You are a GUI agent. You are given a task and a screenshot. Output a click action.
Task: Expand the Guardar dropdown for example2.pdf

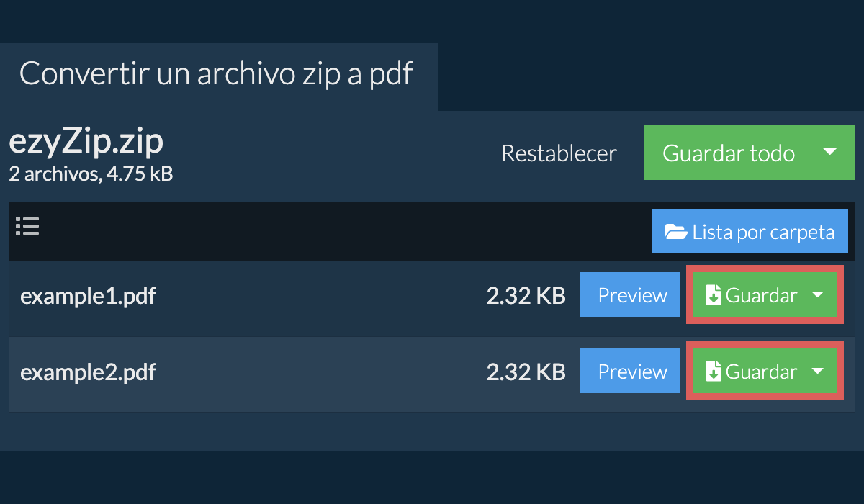click(817, 371)
